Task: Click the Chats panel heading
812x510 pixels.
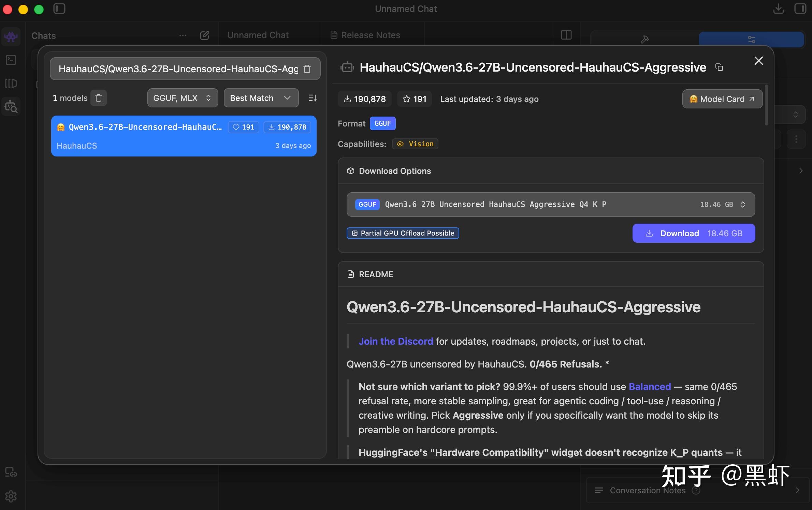Action: tap(44, 36)
